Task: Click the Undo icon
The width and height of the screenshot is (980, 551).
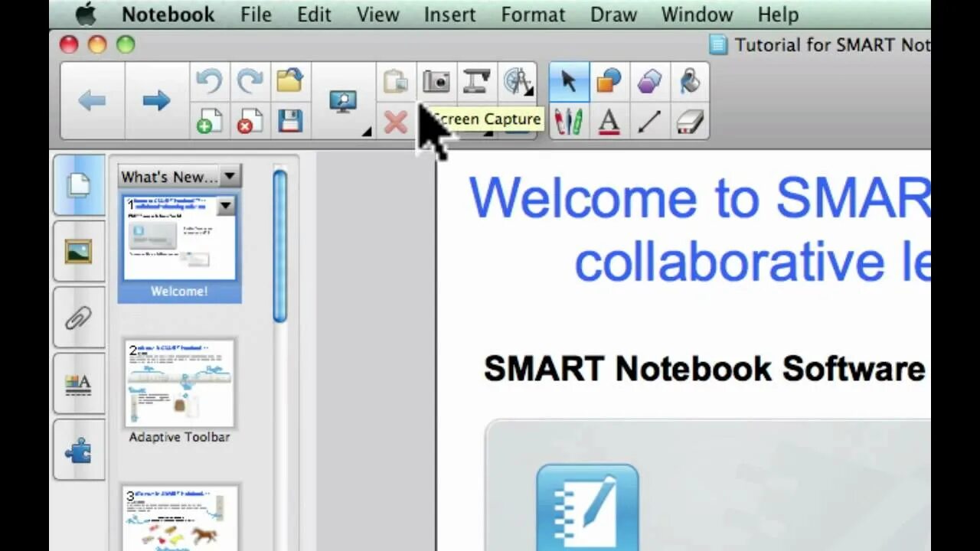Action: 208,81
